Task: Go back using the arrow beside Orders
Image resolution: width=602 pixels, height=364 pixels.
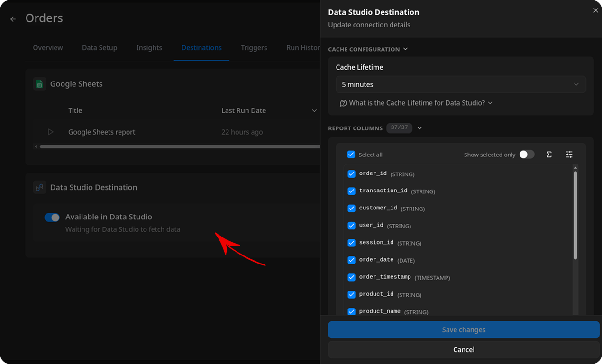Action: pos(13,19)
